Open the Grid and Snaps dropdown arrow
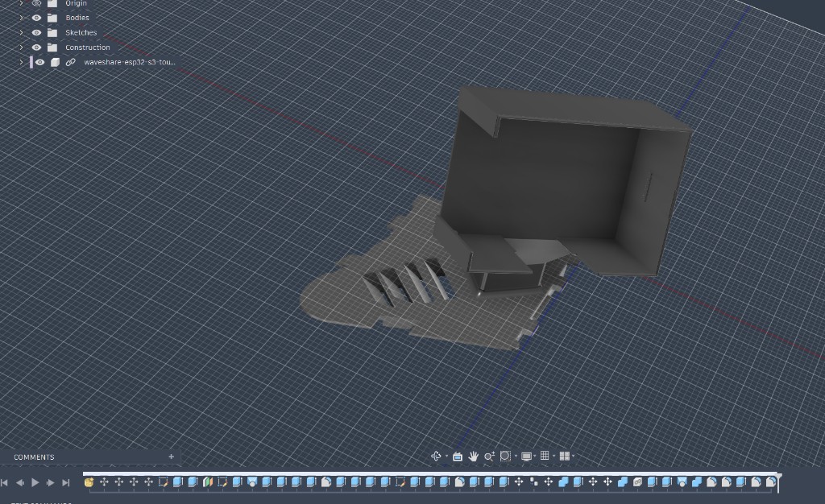 tap(554, 456)
